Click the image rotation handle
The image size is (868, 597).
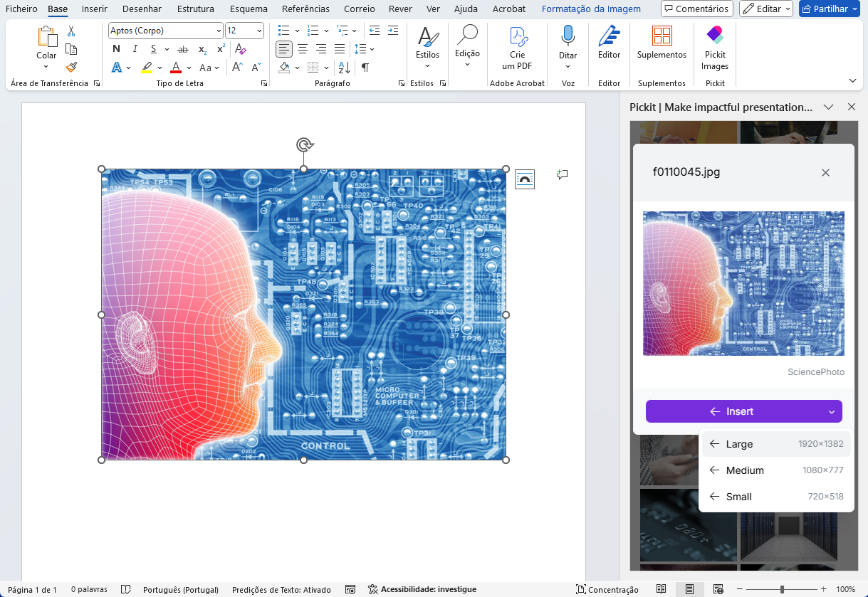[x=304, y=145]
